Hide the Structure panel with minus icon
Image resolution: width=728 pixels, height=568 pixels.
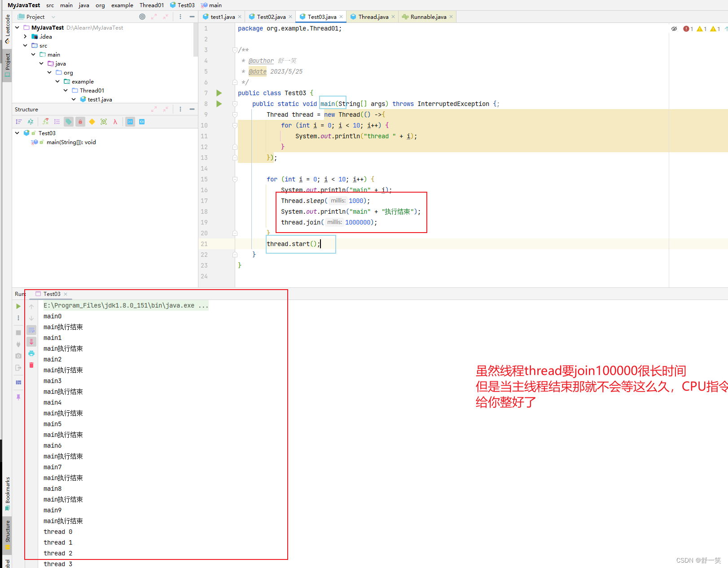(192, 109)
